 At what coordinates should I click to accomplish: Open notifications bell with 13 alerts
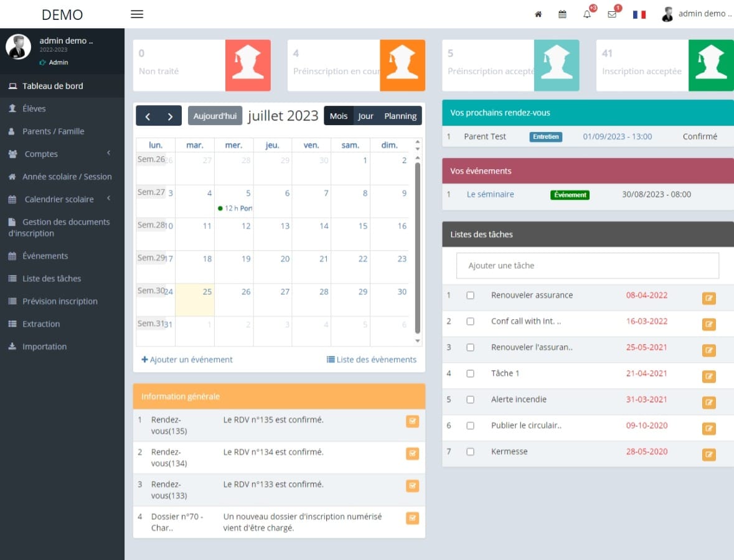(586, 13)
